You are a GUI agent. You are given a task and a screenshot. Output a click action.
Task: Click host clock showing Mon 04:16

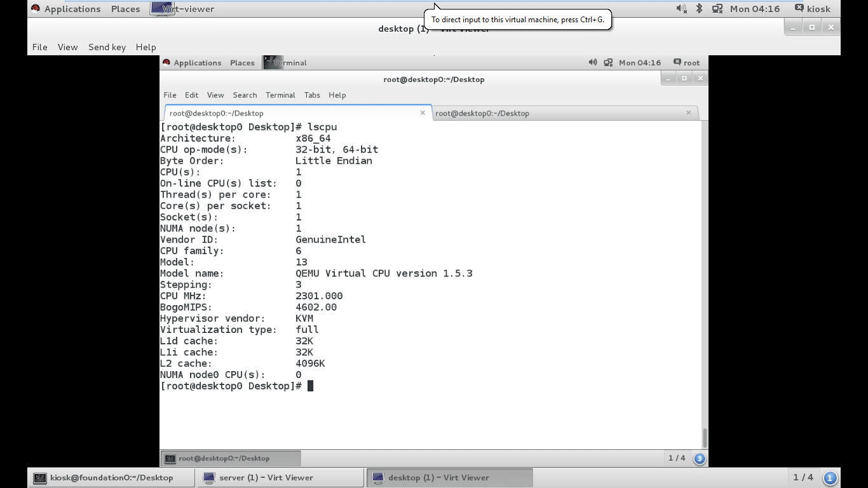tap(754, 9)
